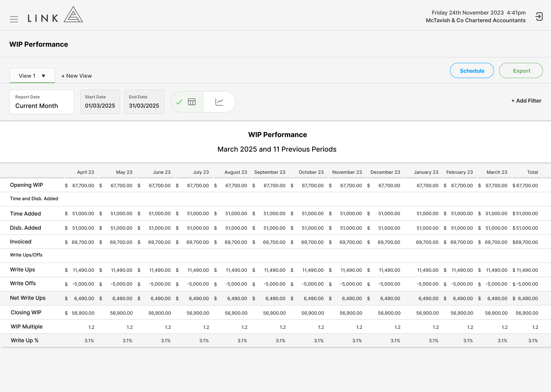Open the Report Date selector
This screenshot has height=392, width=551.
42,102
